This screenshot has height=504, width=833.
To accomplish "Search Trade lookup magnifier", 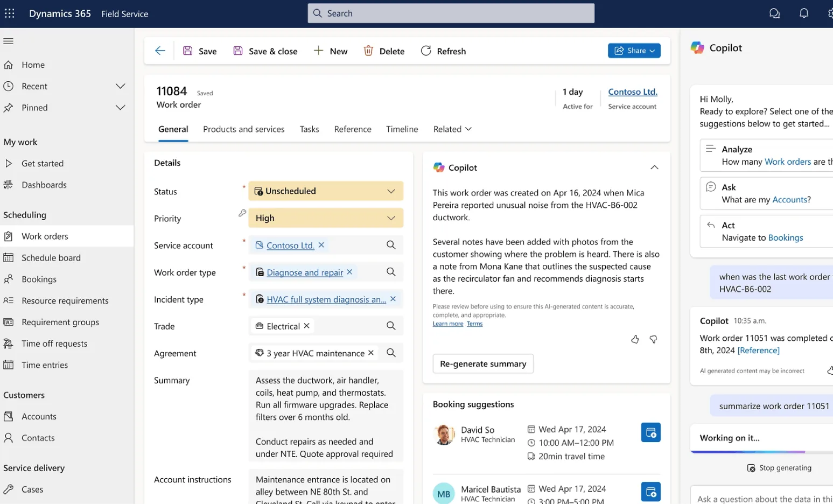I will pos(391,326).
